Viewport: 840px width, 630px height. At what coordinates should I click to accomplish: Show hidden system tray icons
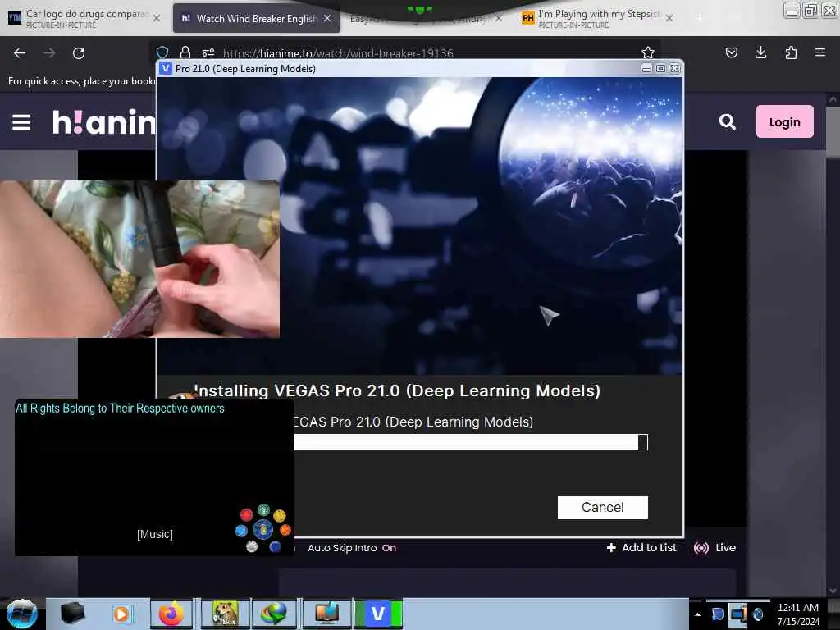[x=697, y=614]
